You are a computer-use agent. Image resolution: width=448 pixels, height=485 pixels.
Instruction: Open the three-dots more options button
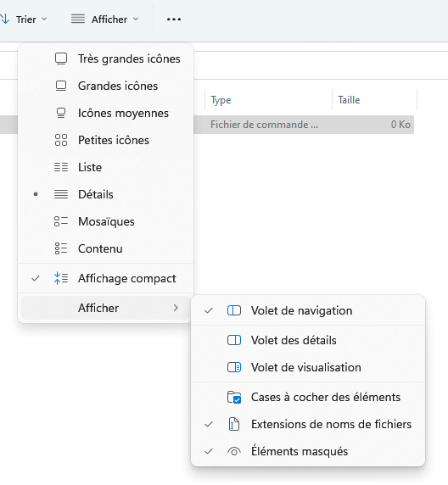[174, 20]
